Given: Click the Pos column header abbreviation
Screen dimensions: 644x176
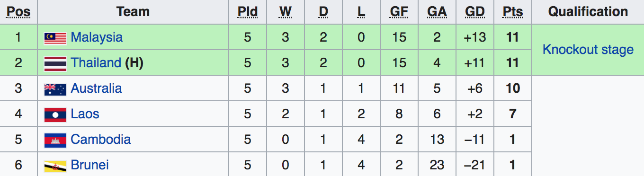Looking at the screenshot, I should [x=18, y=12].
